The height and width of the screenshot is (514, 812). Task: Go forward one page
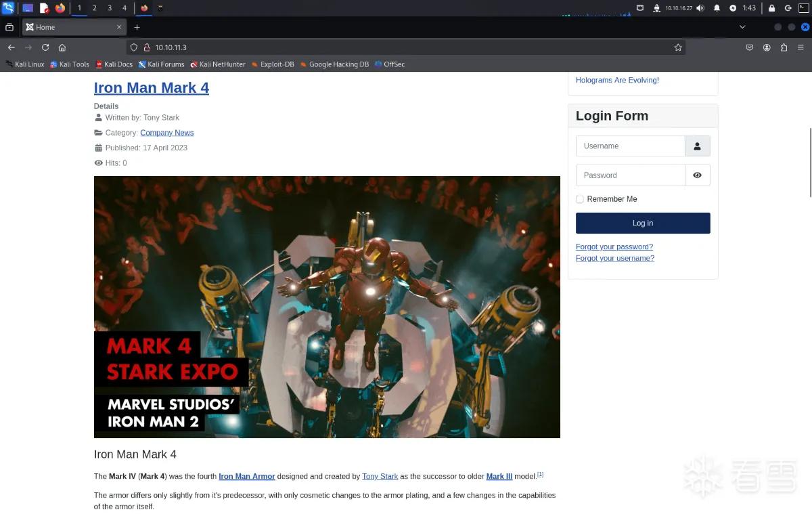(x=28, y=47)
